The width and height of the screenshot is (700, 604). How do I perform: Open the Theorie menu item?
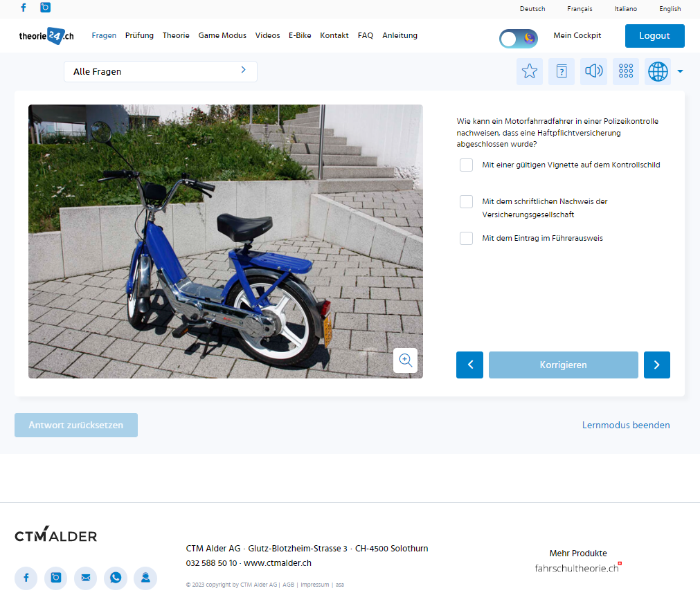[x=176, y=36]
